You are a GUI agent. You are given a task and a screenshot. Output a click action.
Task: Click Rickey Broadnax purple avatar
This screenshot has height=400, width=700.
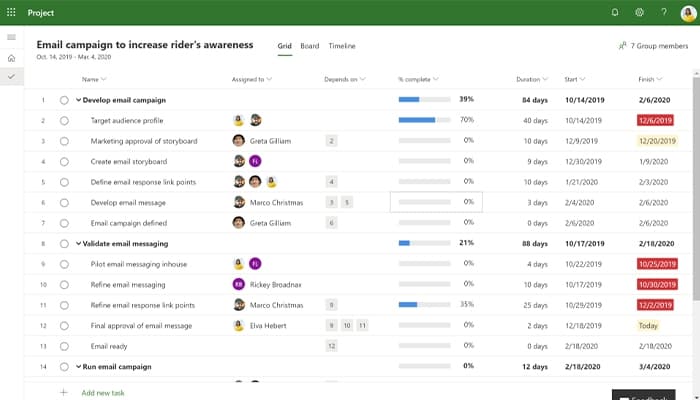click(239, 284)
